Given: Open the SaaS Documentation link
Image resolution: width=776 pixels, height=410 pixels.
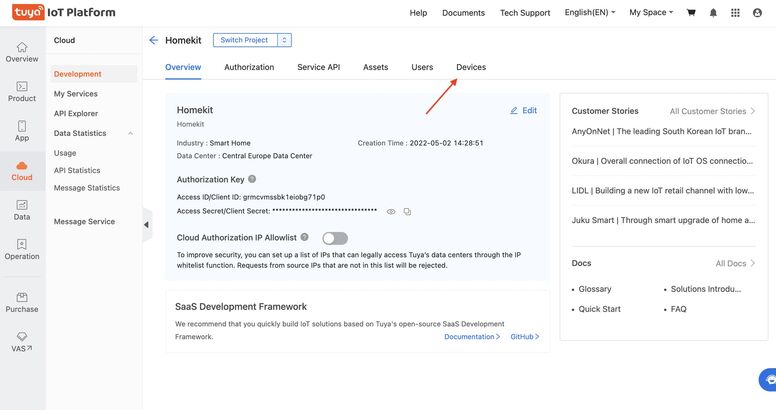Looking at the screenshot, I should click(472, 337).
